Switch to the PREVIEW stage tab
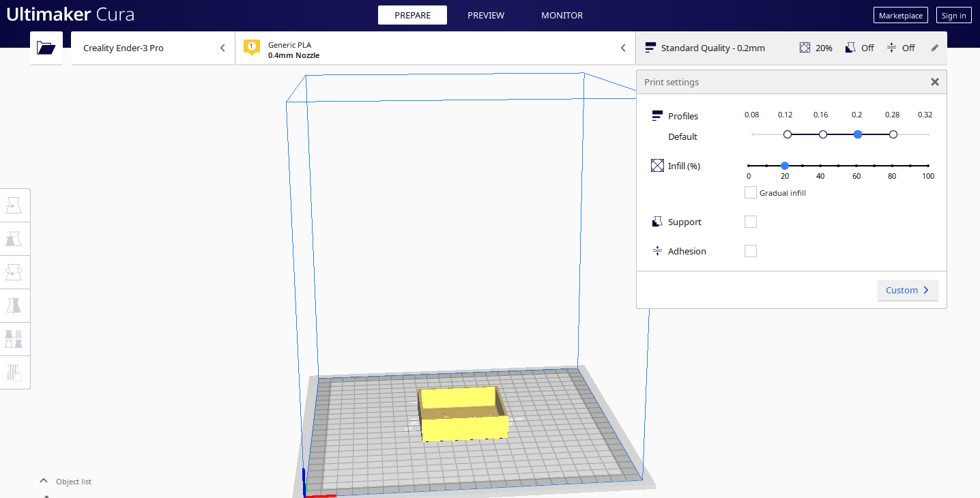This screenshot has height=498, width=980. 486,15
